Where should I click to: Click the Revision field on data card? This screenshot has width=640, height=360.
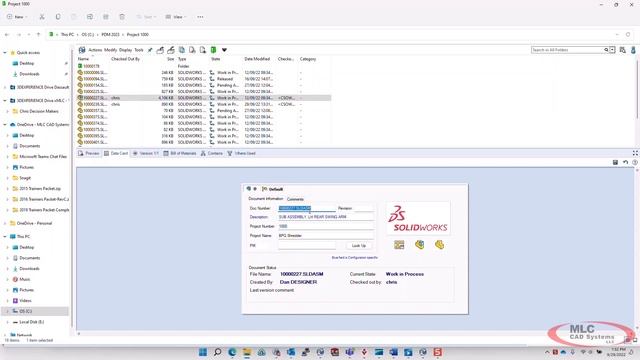click(x=363, y=208)
